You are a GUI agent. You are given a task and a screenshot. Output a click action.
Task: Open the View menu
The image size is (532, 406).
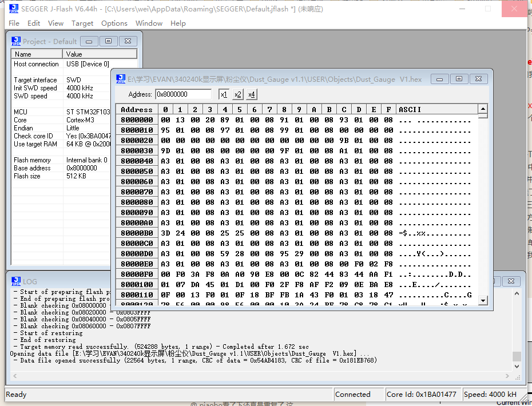point(55,23)
